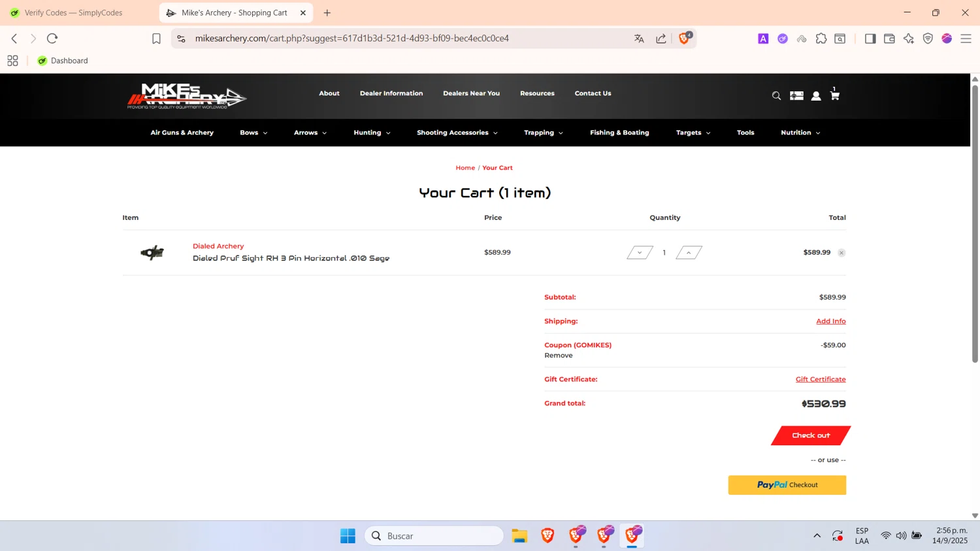Viewport: 980px width, 551px height.
Task: Click the browser back arrow
Action: (14, 39)
